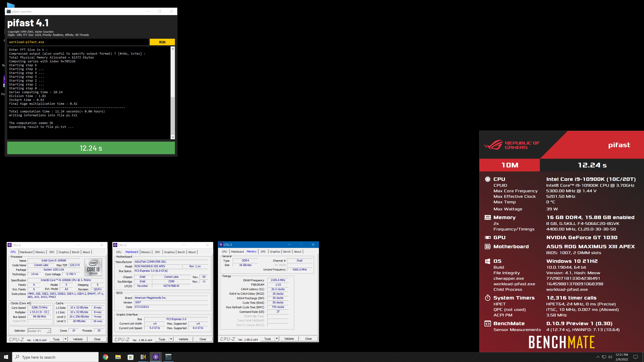Viewport: 644px width, 362px height.
Task: Click Close button in Memory CPU-Z window
Action: 308,339
